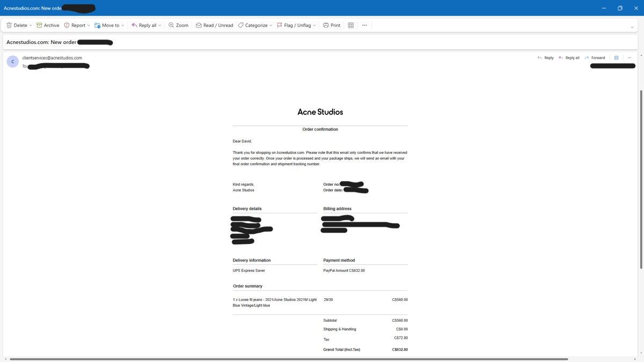Image resolution: width=644 pixels, height=362 pixels.
Task: Forward this message from the header
Action: pos(595,58)
